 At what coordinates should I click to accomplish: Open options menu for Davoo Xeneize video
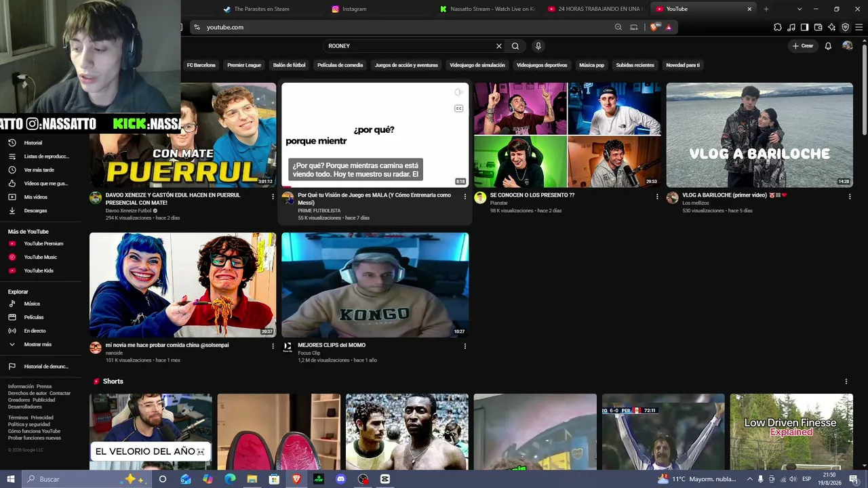pyautogui.click(x=273, y=197)
